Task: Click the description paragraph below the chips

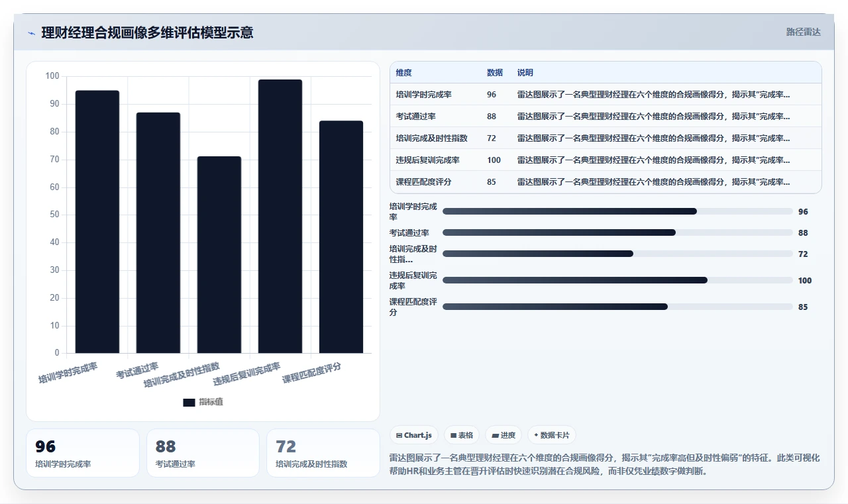Action: pyautogui.click(x=604, y=464)
